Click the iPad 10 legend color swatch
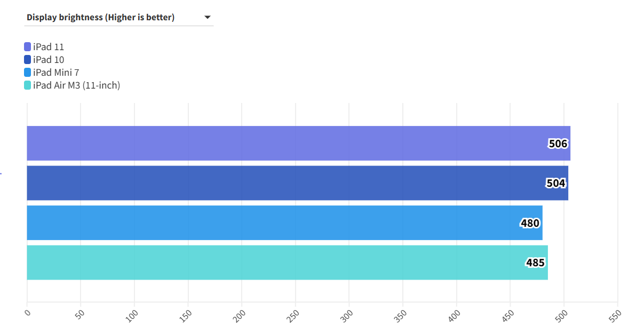 point(28,60)
